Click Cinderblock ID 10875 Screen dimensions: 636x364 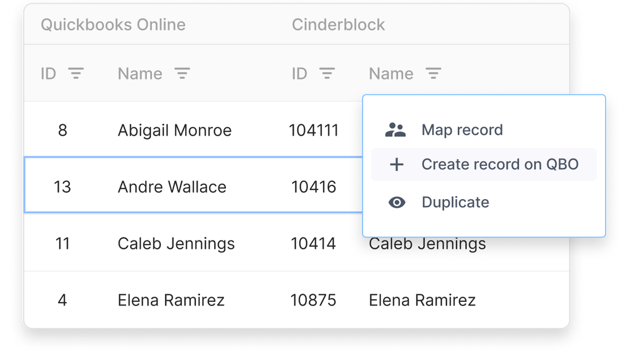[x=313, y=300]
